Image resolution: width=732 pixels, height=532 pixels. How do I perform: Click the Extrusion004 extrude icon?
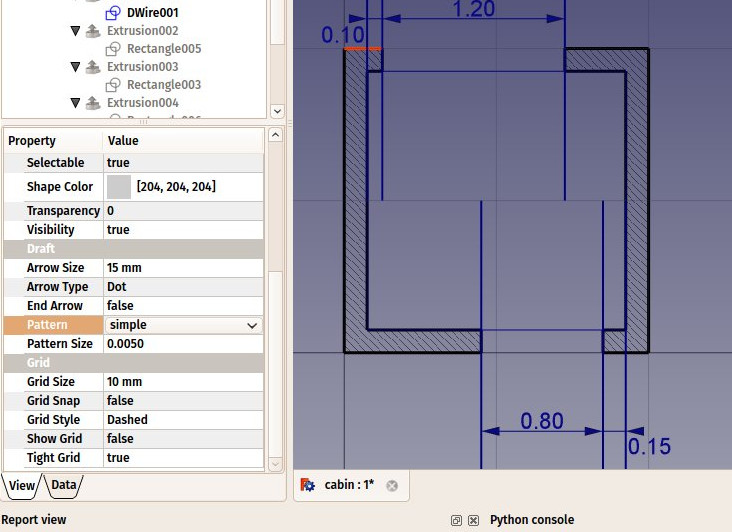(x=93, y=103)
